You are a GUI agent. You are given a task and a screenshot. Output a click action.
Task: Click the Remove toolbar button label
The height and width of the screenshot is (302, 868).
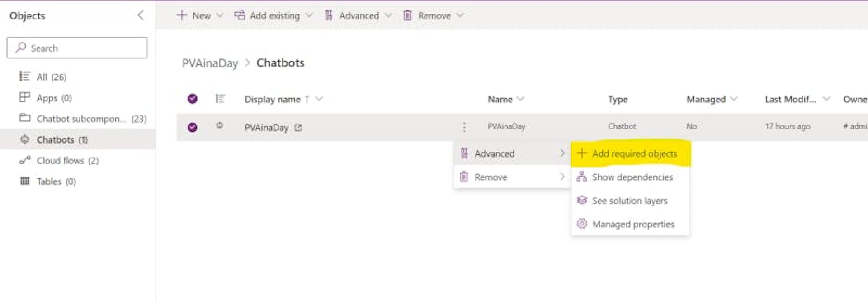pyautogui.click(x=434, y=15)
